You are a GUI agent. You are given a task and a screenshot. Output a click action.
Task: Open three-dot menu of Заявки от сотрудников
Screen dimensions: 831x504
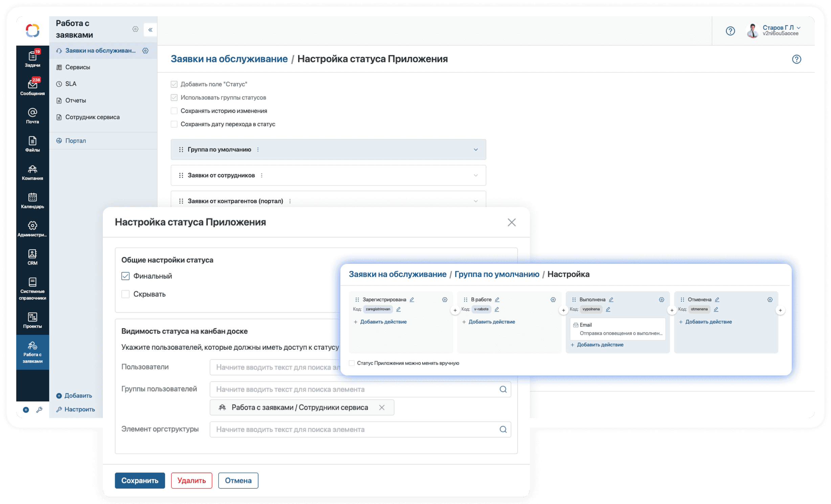coord(262,175)
